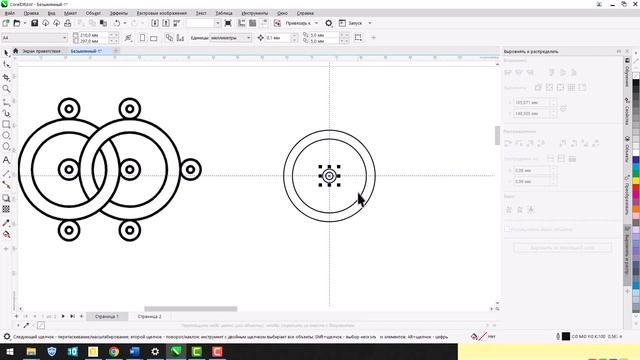Open the Object menu
640x360 pixels.
click(x=93, y=13)
